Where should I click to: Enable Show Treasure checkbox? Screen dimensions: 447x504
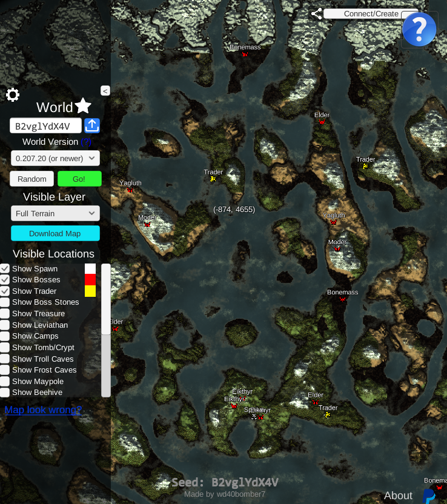pos(5,313)
